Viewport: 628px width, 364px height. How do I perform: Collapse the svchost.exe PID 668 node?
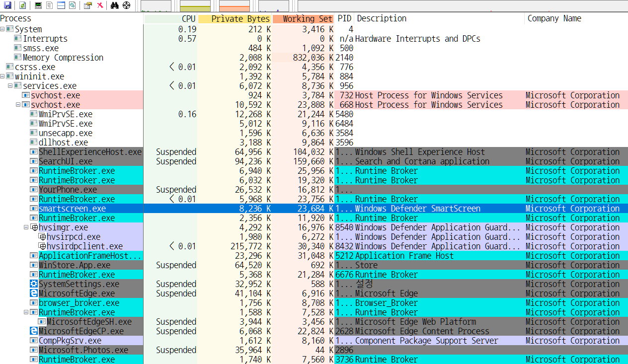(18, 105)
